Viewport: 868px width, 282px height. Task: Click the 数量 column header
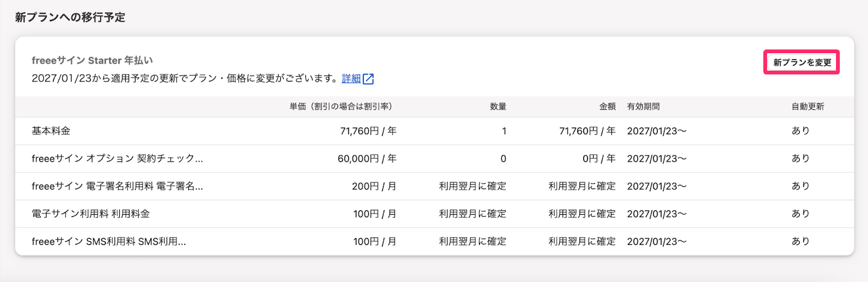click(498, 106)
